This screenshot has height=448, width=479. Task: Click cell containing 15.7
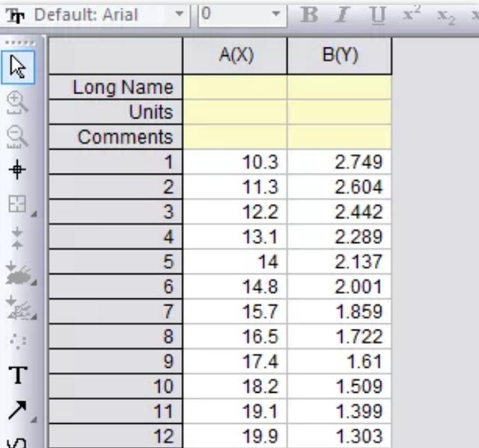235,311
